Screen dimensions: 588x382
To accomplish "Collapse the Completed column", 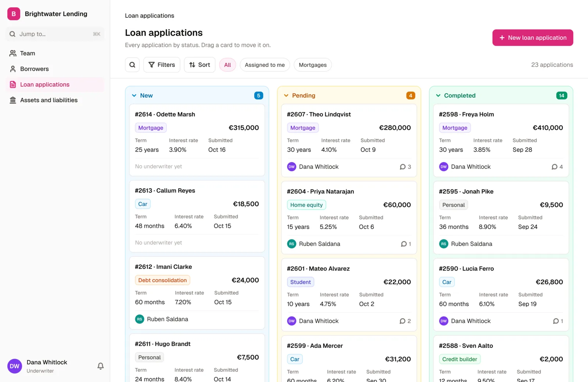I will point(438,95).
